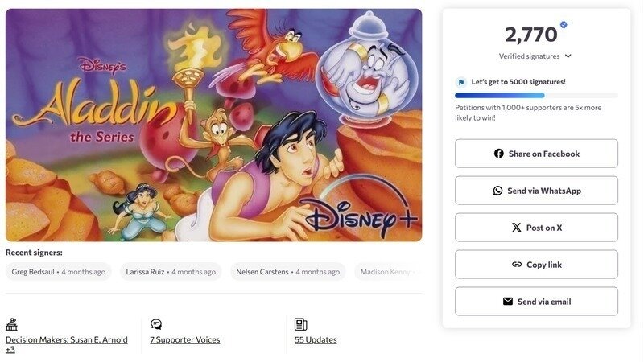View the 55 Updates link
This screenshot has width=644, height=362.
coord(316,339)
